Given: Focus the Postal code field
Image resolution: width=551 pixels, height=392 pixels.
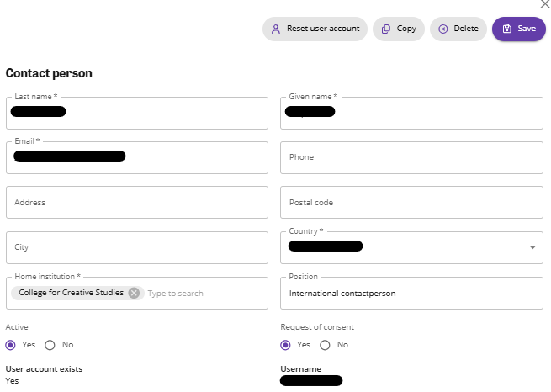Looking at the screenshot, I should [x=411, y=203].
